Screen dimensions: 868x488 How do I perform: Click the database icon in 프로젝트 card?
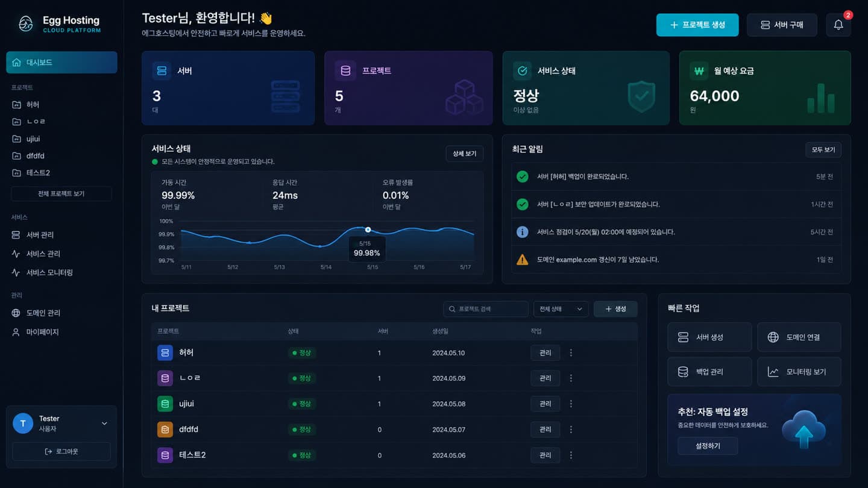click(345, 70)
